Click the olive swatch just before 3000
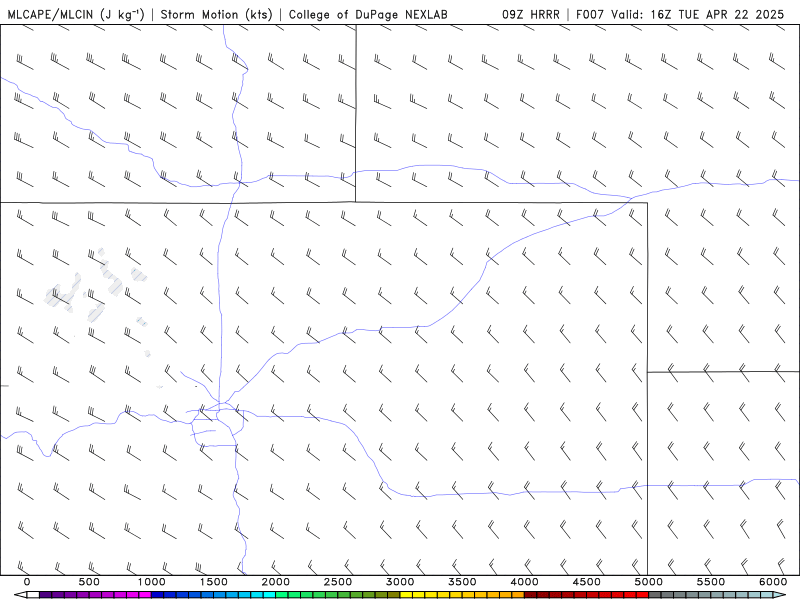Image resolution: width=800 pixels, height=600 pixels. [394, 595]
